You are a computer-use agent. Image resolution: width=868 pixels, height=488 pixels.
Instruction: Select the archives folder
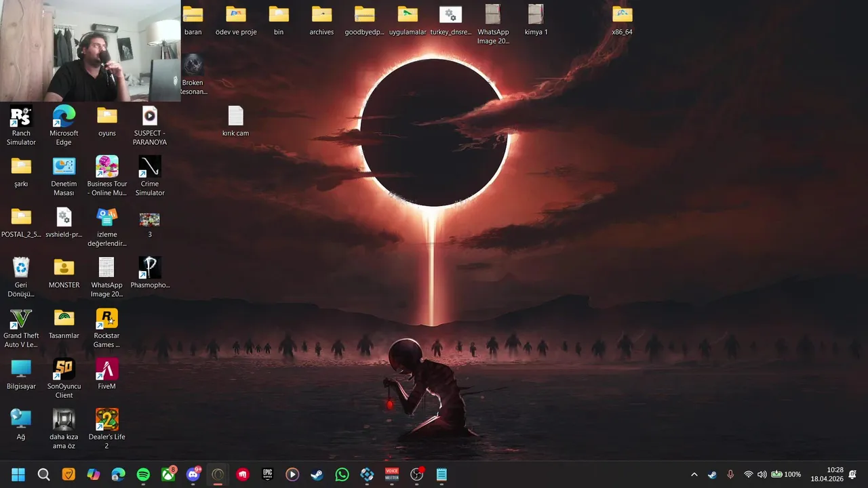coord(321,20)
